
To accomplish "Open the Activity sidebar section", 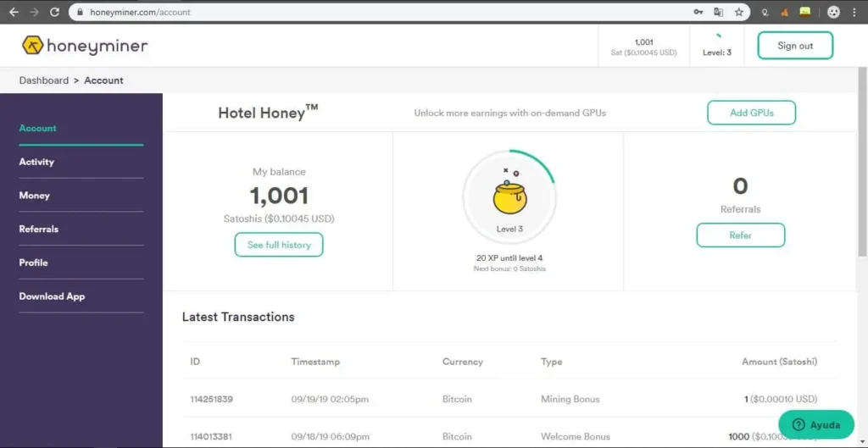I will coord(36,162).
